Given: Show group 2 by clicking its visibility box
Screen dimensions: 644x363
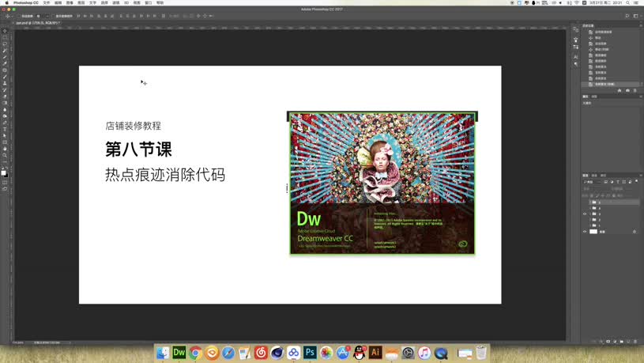Looking at the screenshot, I should (585, 220).
